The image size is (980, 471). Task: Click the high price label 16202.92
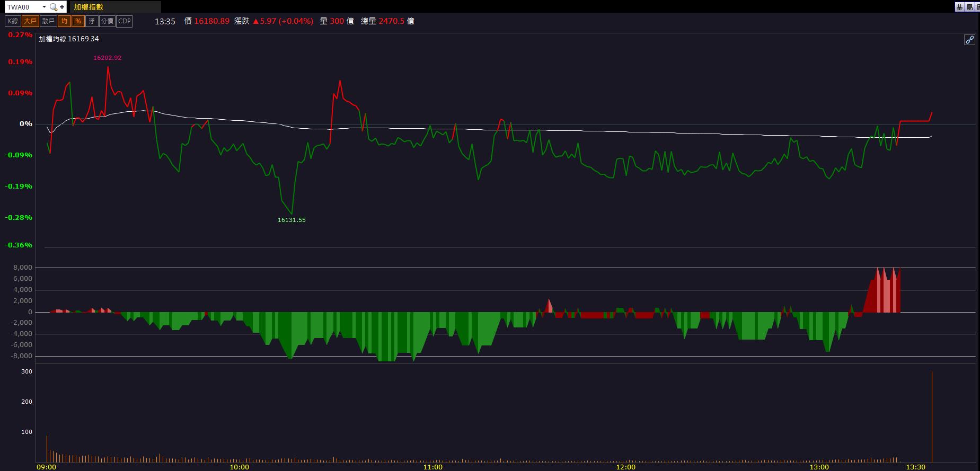107,58
